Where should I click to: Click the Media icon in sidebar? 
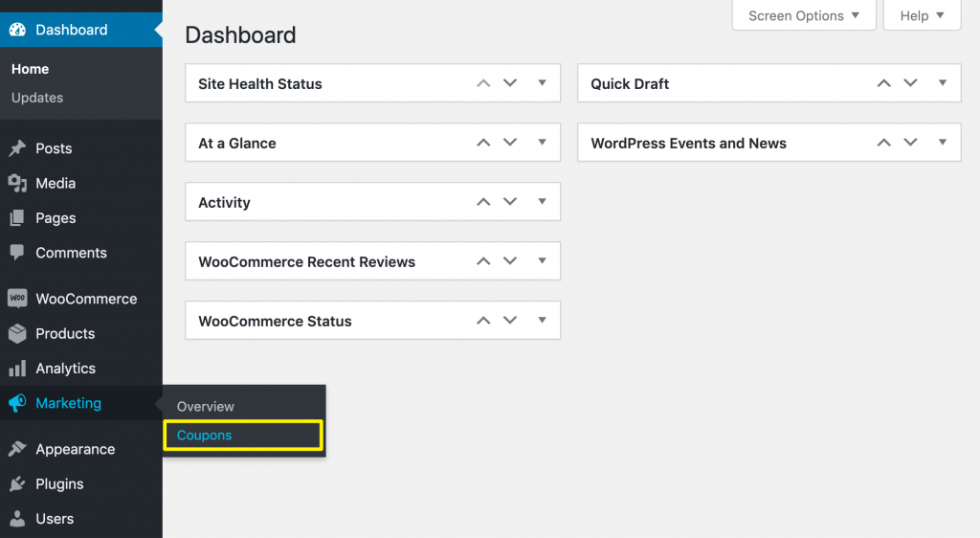point(17,183)
